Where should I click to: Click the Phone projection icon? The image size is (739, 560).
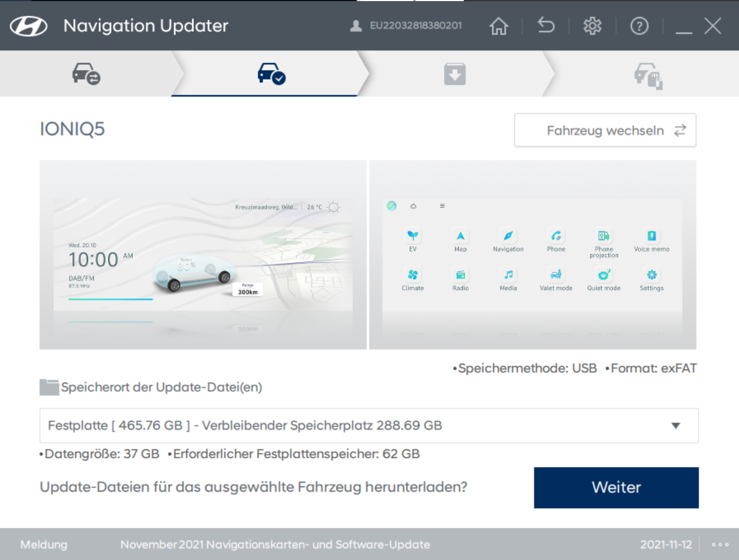click(603, 236)
